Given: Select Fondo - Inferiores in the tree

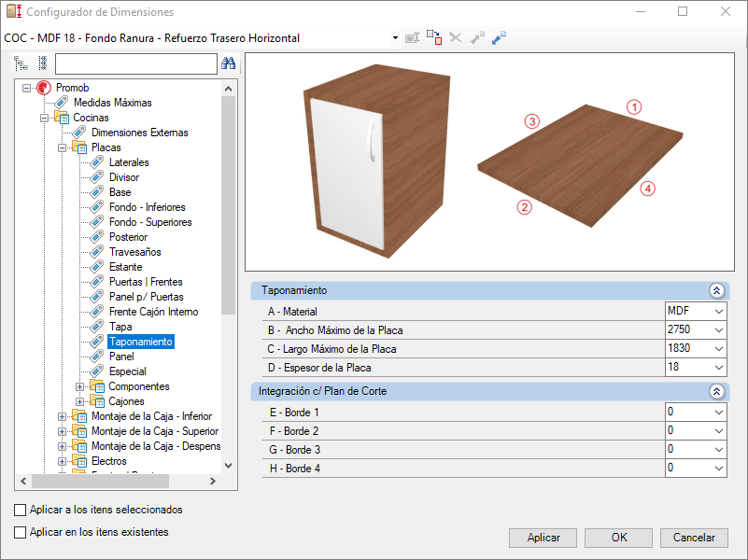Looking at the screenshot, I should [x=147, y=207].
